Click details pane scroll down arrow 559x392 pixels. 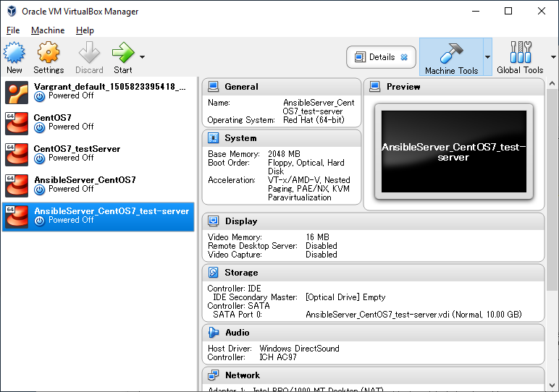coord(552,385)
